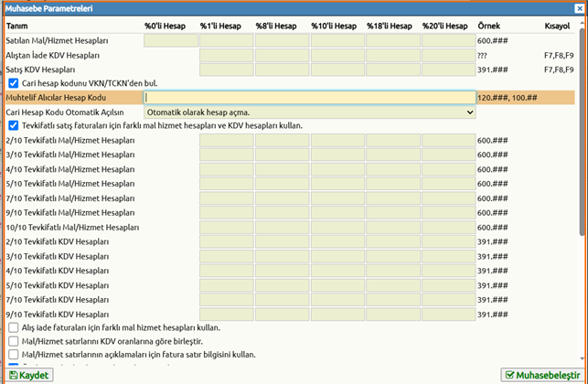
Task: Click %10'li field for 4/10 Tevkifatlı Mal/Hizmet
Action: [337, 169]
